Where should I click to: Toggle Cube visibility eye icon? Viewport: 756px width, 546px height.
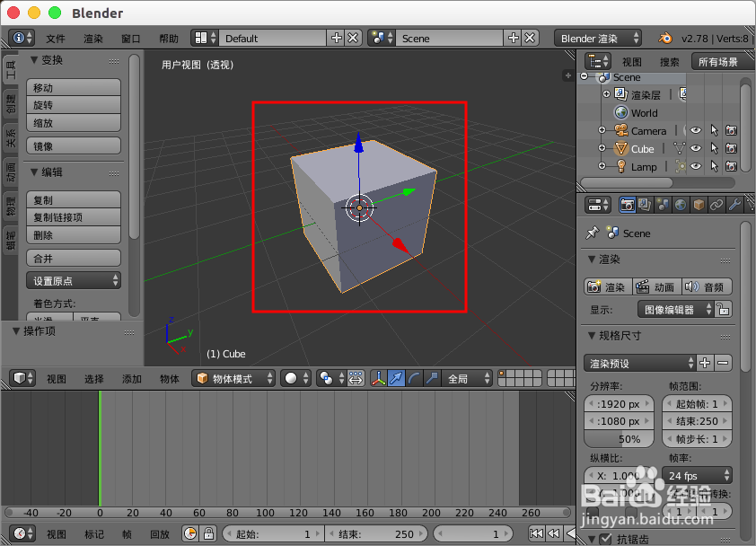click(x=695, y=148)
